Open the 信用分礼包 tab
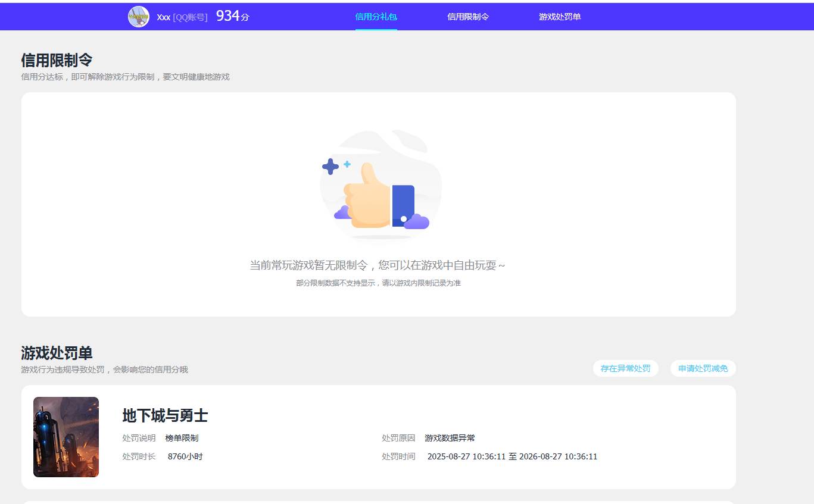Image resolution: width=814 pixels, height=504 pixels. point(376,17)
